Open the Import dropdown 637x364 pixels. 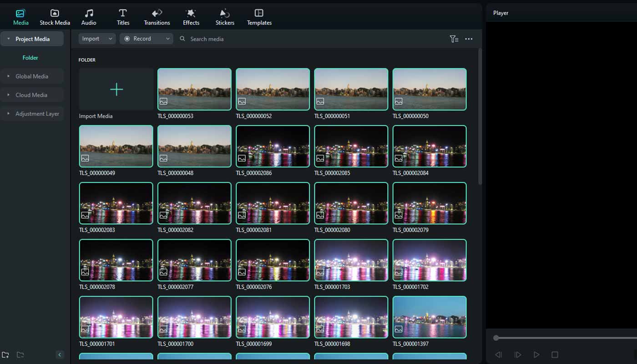tap(97, 39)
